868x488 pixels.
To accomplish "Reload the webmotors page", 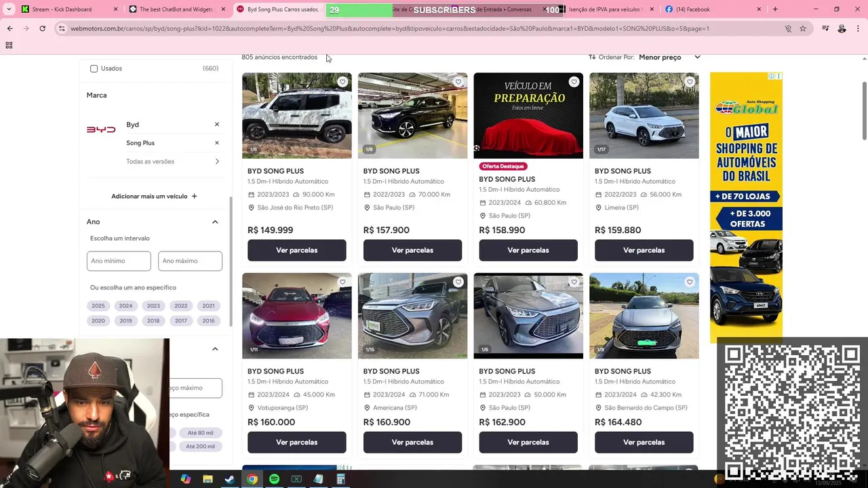I will 42,28.
